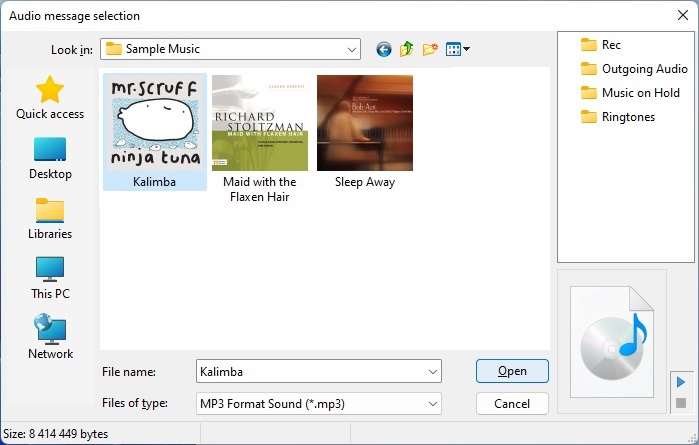This screenshot has height=445, width=699.
Task: Expand the Files of type dropdown
Action: point(432,404)
